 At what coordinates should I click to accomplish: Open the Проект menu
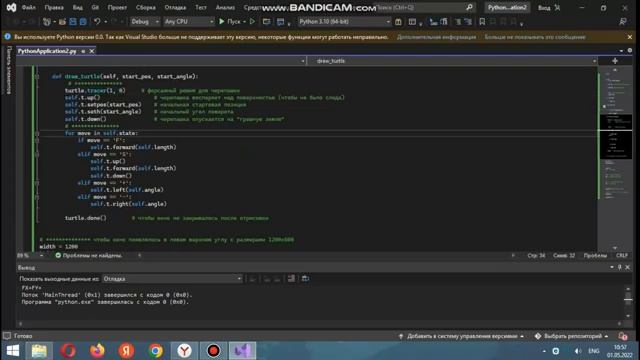click(x=117, y=7)
